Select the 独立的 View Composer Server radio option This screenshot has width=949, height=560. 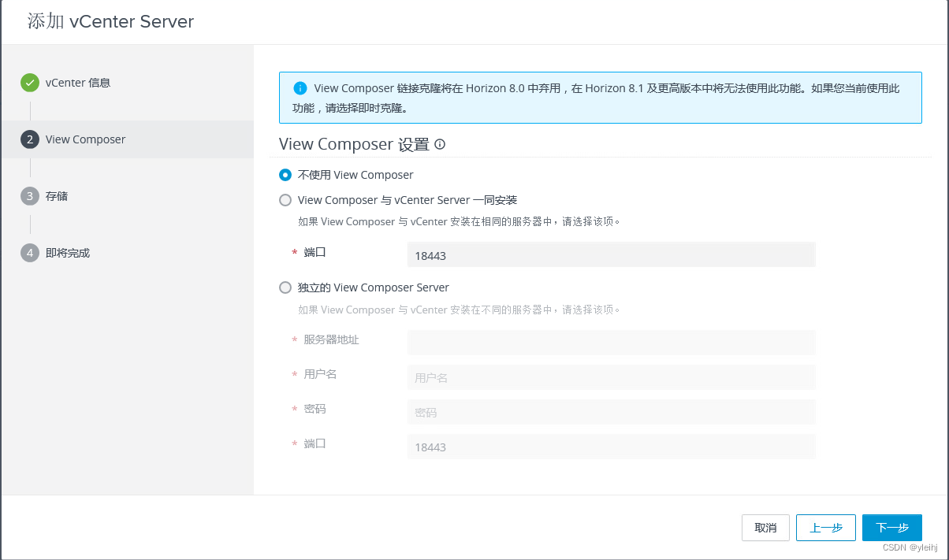click(x=285, y=288)
